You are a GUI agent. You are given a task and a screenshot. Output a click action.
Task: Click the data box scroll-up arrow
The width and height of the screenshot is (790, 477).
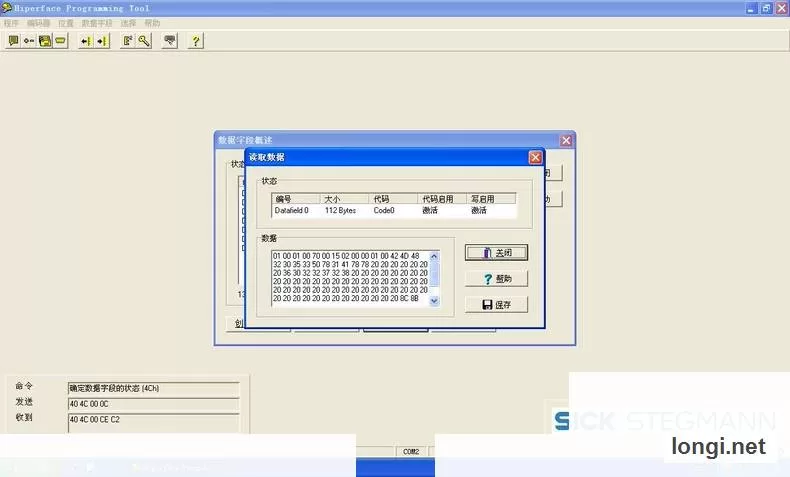434,256
